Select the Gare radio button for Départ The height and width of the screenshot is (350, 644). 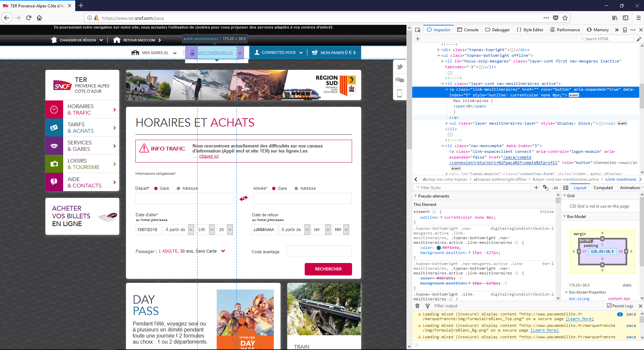click(x=155, y=188)
